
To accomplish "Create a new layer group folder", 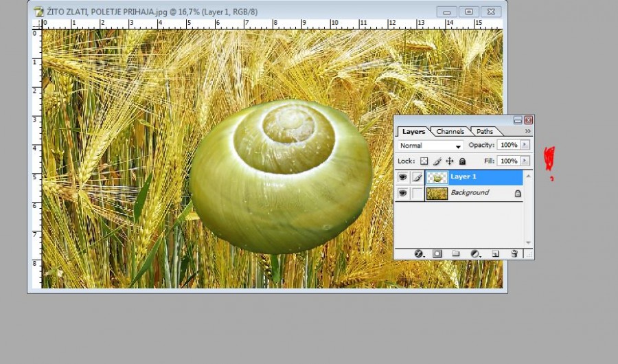I will (x=455, y=253).
